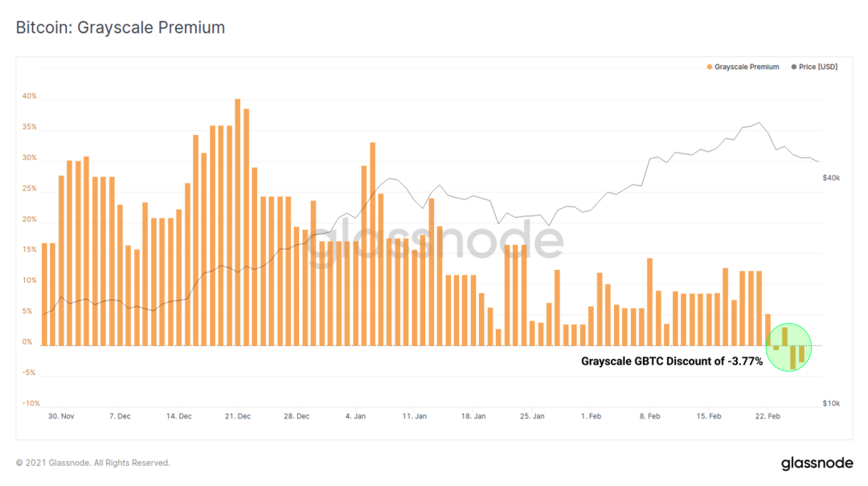868x486 pixels.
Task: Click the 40% y-axis label
Action: click(30, 96)
